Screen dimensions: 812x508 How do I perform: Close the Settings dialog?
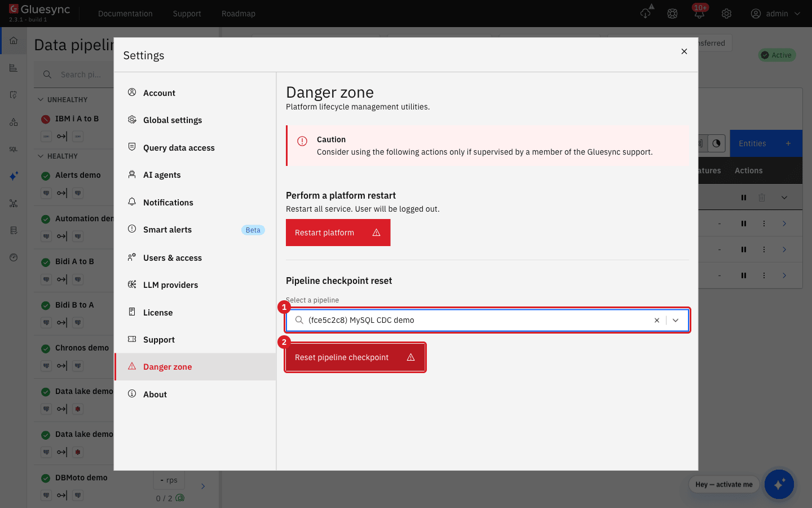tap(684, 51)
